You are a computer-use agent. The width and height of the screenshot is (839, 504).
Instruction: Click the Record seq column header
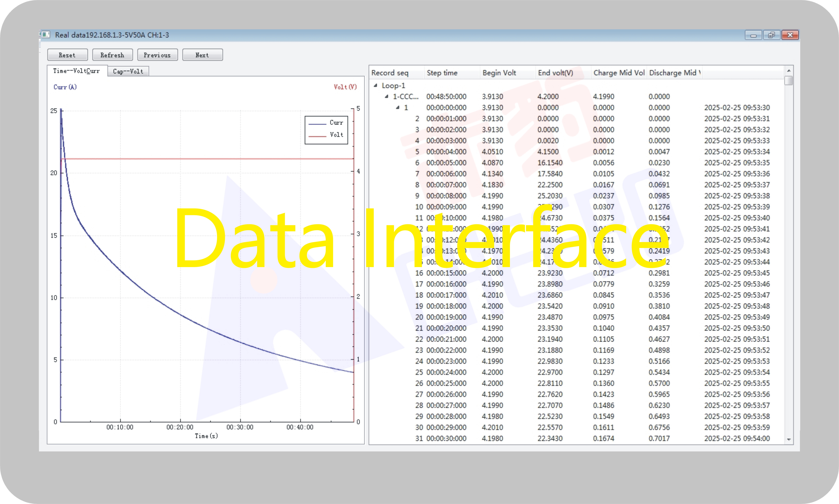(396, 73)
